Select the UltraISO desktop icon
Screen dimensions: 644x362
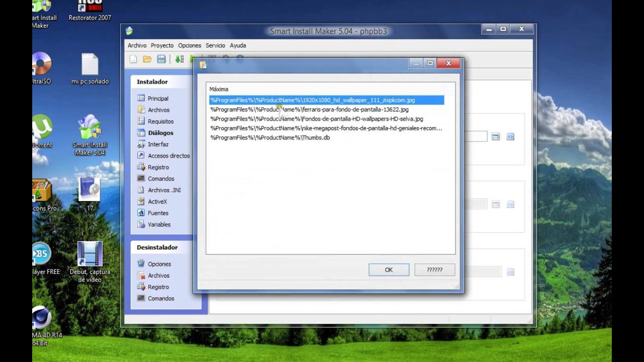pyautogui.click(x=41, y=68)
